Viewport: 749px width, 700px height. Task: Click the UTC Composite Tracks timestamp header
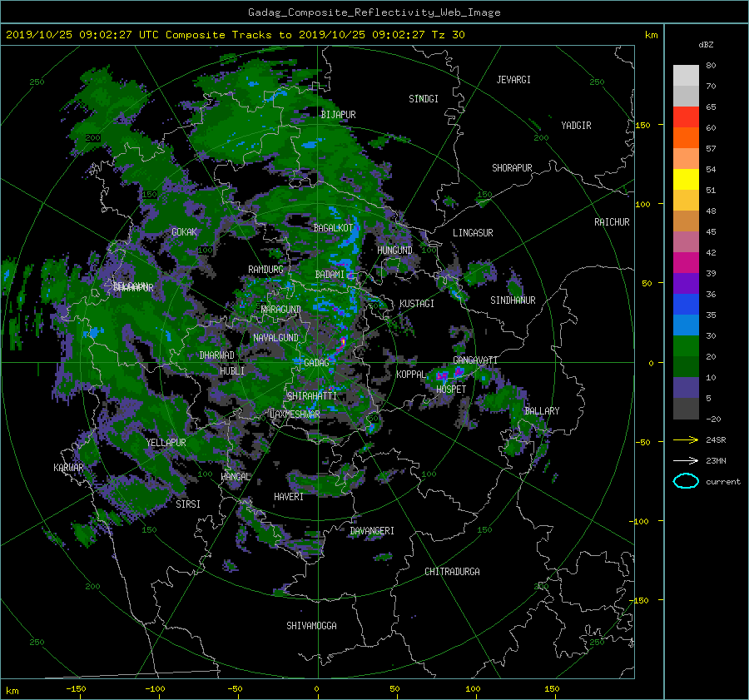pyautogui.click(x=235, y=35)
